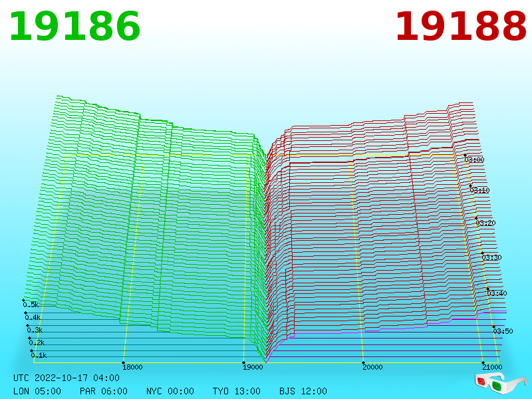Click the BJS 12:00 time text
The width and height of the screenshot is (532, 399).
click(x=303, y=391)
